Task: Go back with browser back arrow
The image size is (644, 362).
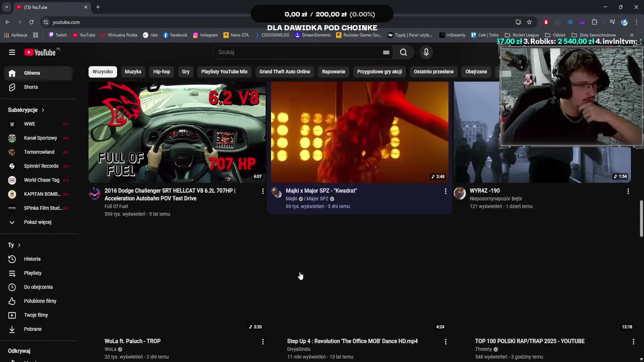Action: (x=7, y=22)
